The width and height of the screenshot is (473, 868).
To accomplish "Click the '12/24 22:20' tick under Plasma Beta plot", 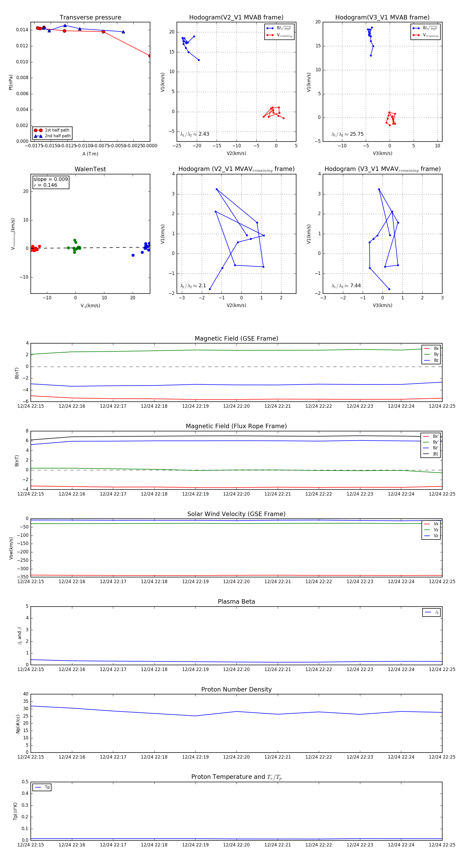I will [x=236, y=669].
